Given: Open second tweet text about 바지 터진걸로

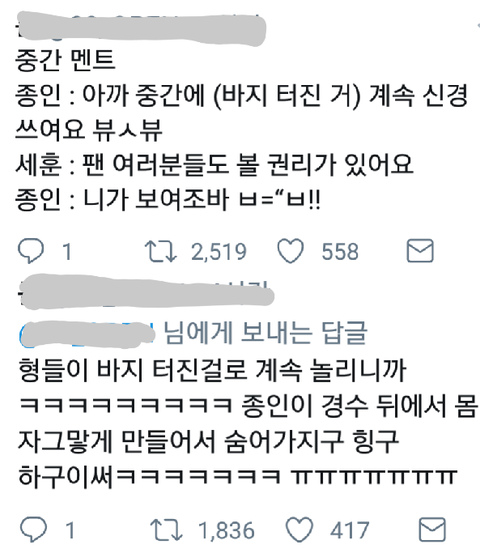Looking at the screenshot, I should click(247, 423).
